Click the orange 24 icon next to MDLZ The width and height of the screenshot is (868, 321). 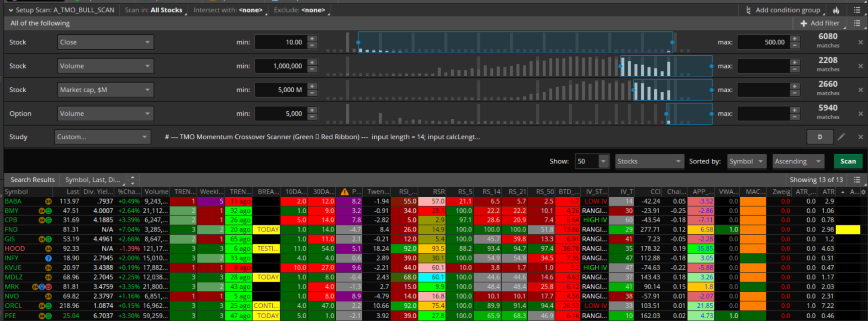(48, 277)
